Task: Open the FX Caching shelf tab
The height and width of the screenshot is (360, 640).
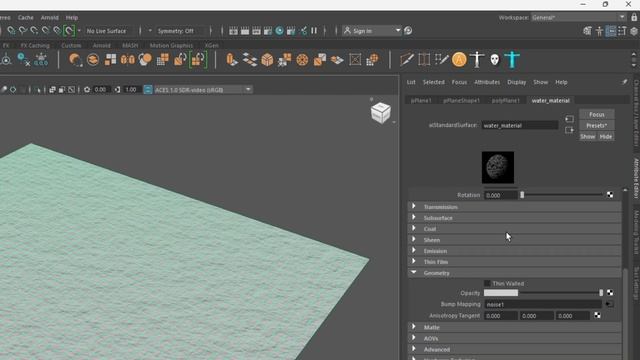Action: pyautogui.click(x=35, y=45)
